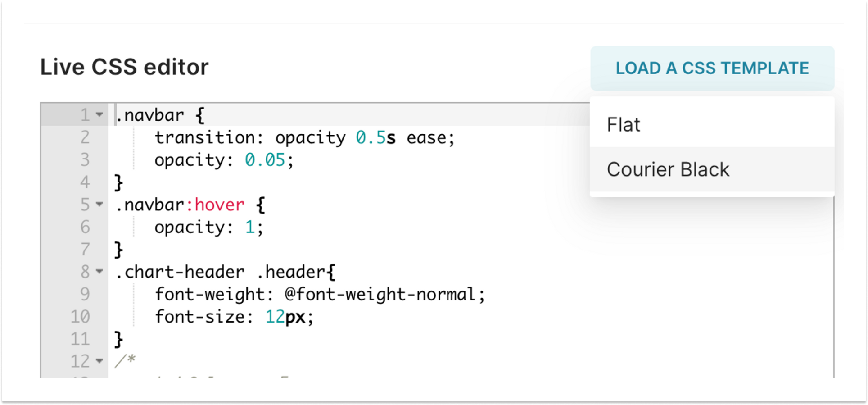Click the comment marker on line 12
This screenshot has width=868, height=405.
tap(125, 360)
